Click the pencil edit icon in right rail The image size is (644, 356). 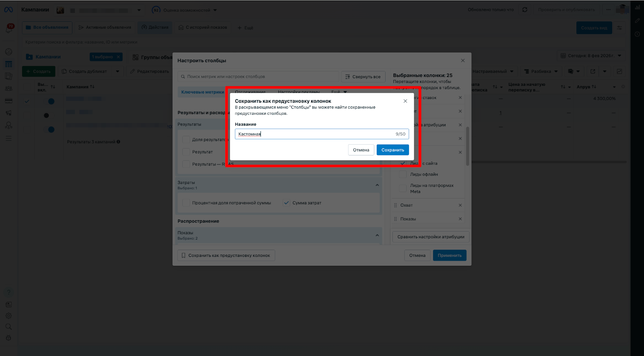tap(637, 21)
